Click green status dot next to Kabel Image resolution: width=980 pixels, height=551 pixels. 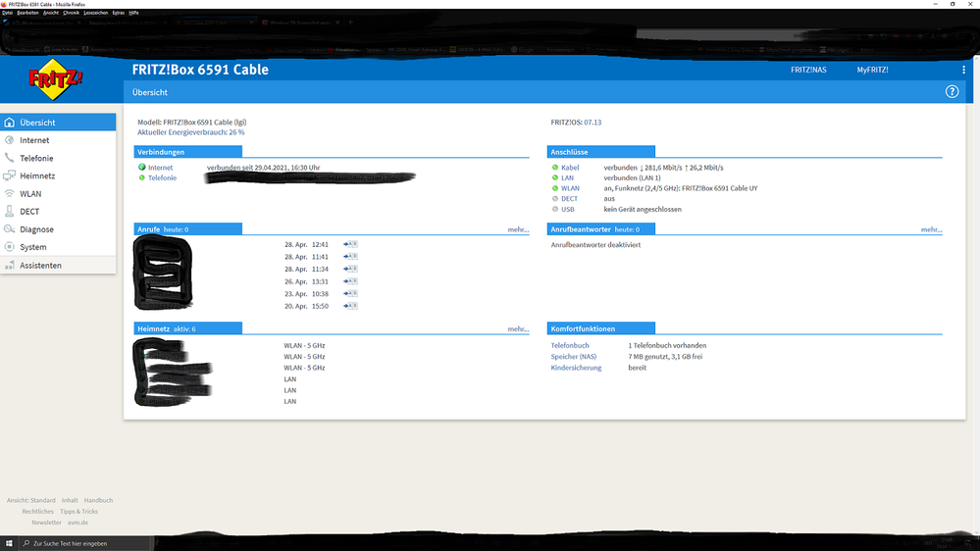[555, 168]
